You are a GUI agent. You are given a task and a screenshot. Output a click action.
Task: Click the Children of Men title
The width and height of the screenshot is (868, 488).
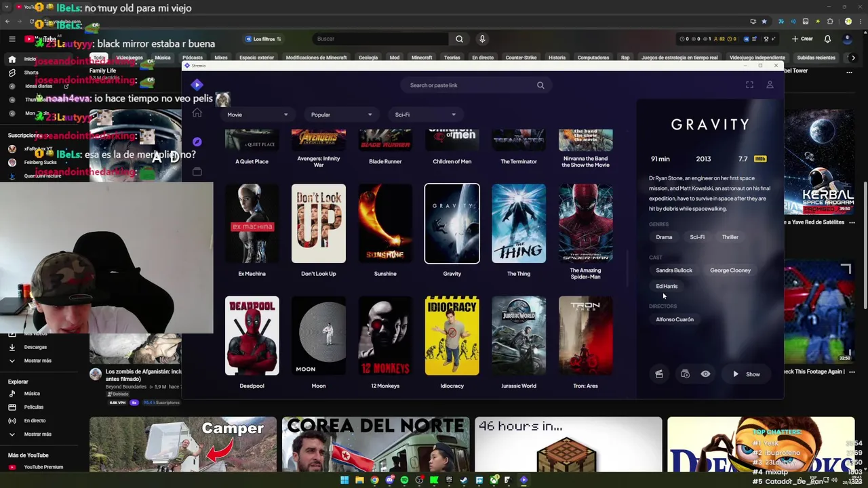tap(452, 161)
